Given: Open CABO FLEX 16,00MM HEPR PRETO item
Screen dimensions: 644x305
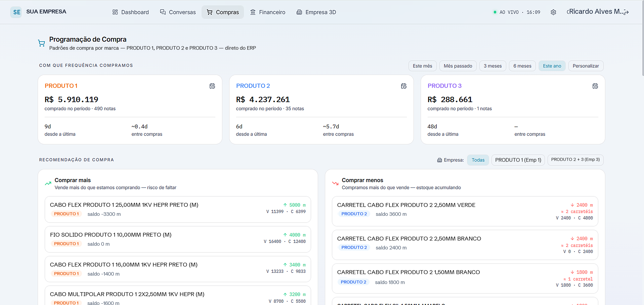Looking at the screenshot, I should point(178,269).
